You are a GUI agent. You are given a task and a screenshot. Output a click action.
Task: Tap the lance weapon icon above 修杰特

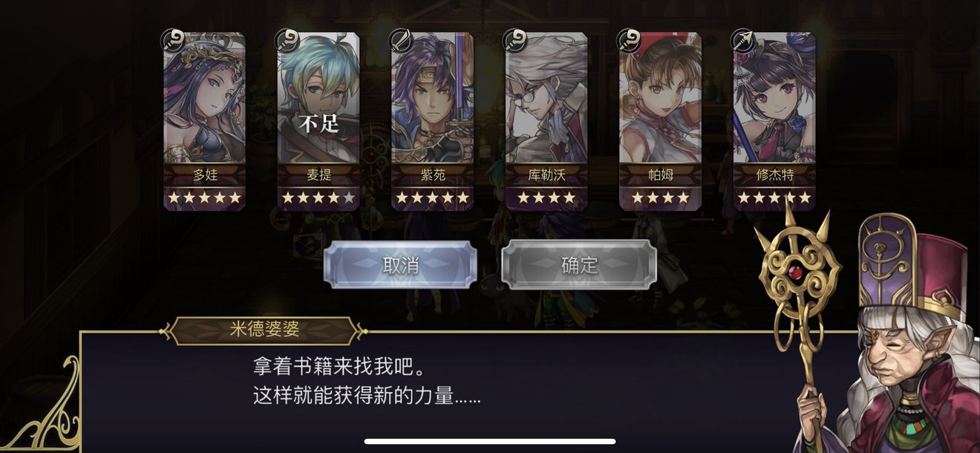pos(742,40)
